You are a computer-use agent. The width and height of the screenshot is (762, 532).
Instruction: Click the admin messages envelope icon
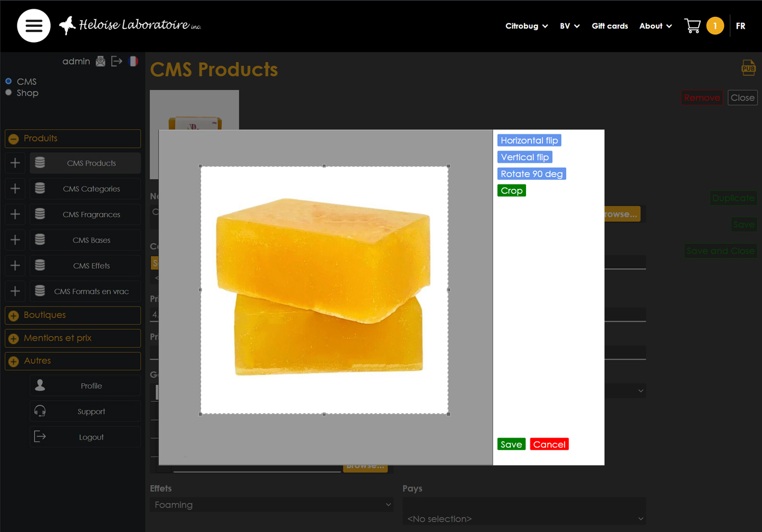click(100, 61)
